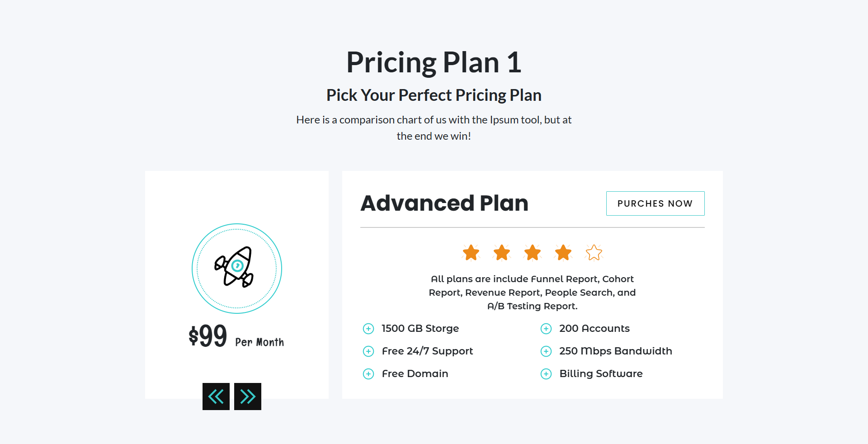Click the third orange rating star
The width and height of the screenshot is (868, 444).
[533, 253]
